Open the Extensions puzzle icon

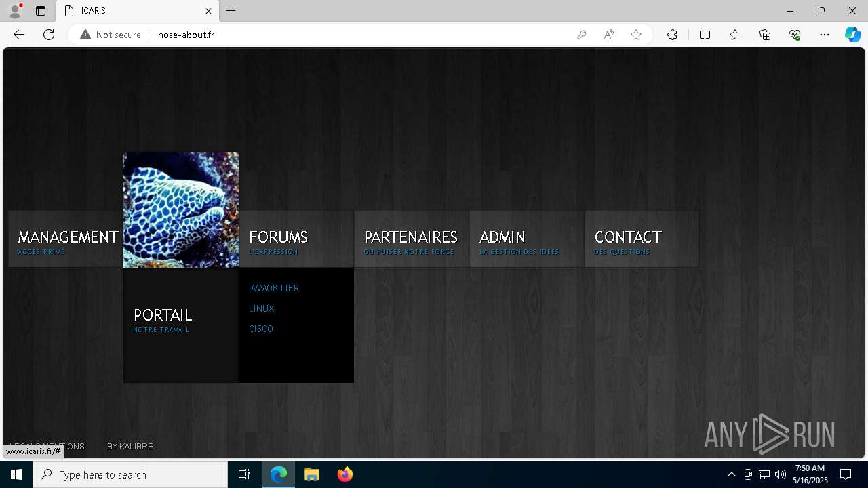tap(672, 35)
